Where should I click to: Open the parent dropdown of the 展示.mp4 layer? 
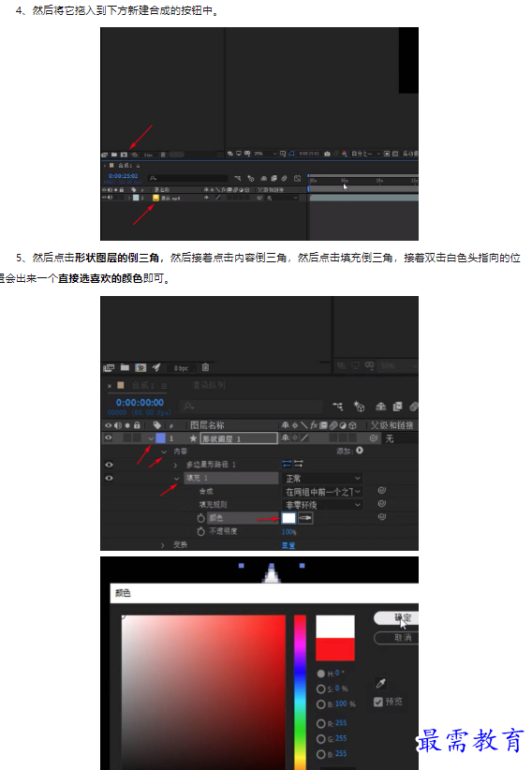(x=282, y=198)
